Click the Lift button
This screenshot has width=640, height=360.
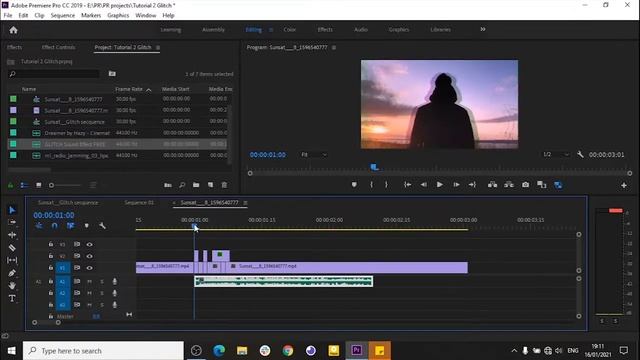[493, 185]
